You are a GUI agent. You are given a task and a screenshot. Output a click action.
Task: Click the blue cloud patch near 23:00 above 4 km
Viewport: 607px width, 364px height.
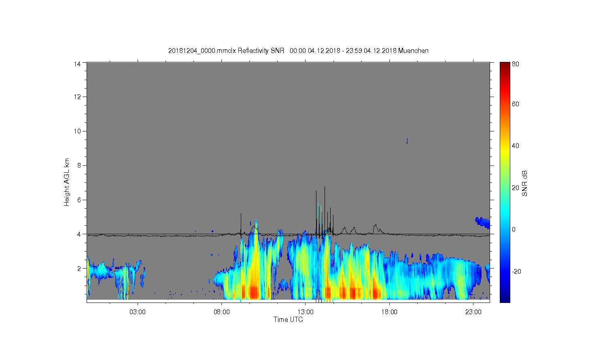click(x=482, y=223)
